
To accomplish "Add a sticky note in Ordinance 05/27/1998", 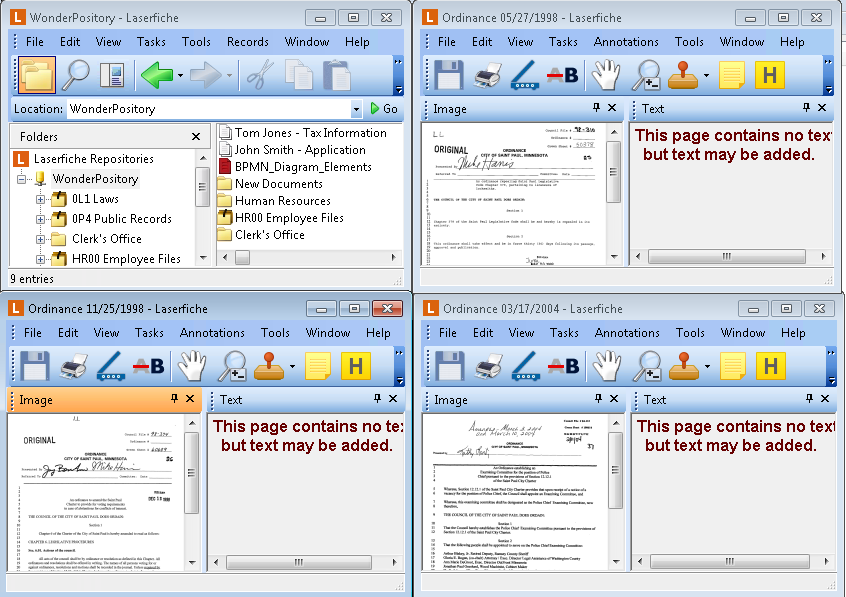I will 732,75.
